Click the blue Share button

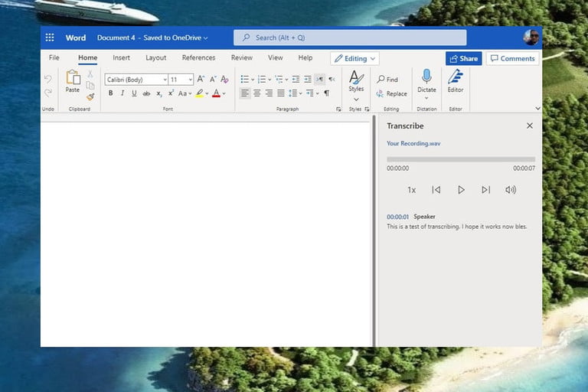pyautogui.click(x=463, y=58)
